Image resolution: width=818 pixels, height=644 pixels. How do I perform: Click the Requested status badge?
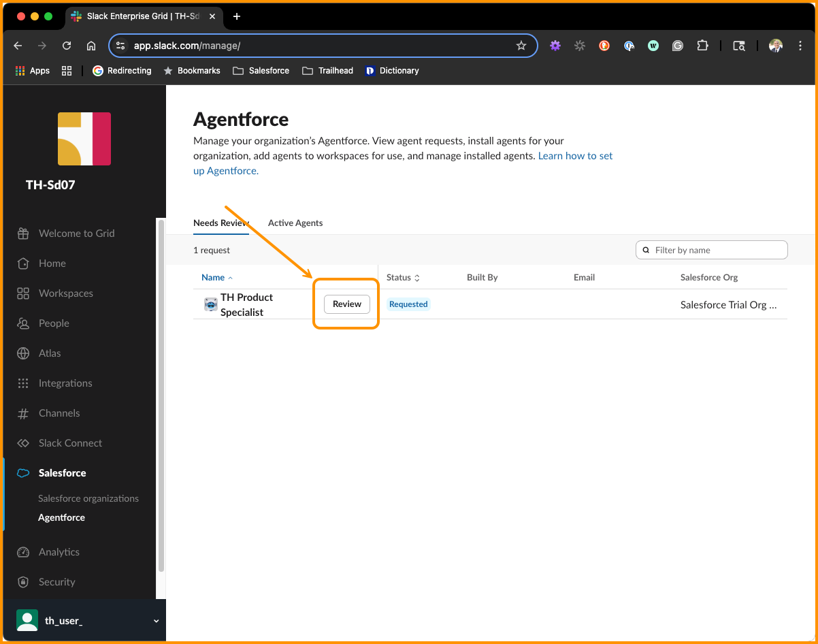pos(408,304)
